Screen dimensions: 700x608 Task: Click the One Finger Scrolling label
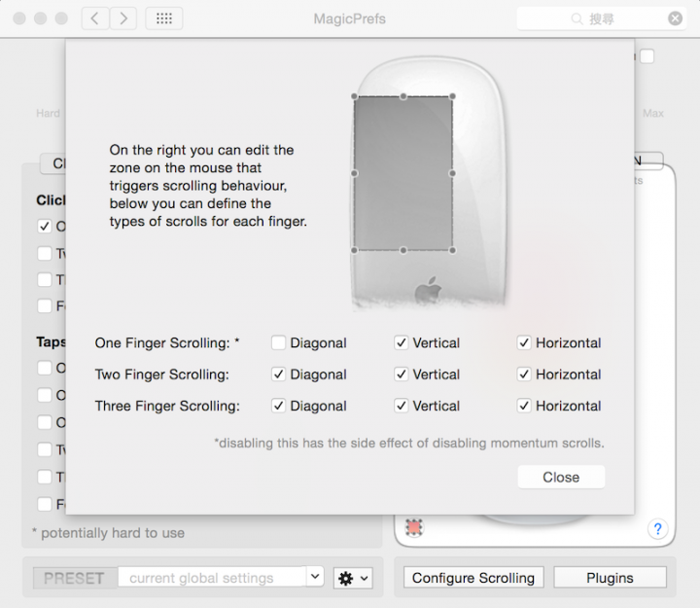coord(167,343)
